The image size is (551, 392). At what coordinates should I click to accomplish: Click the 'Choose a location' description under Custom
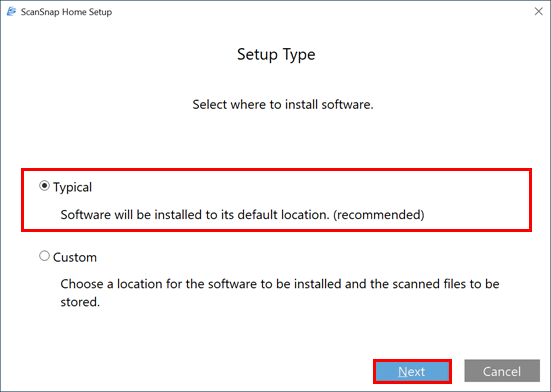tap(280, 293)
